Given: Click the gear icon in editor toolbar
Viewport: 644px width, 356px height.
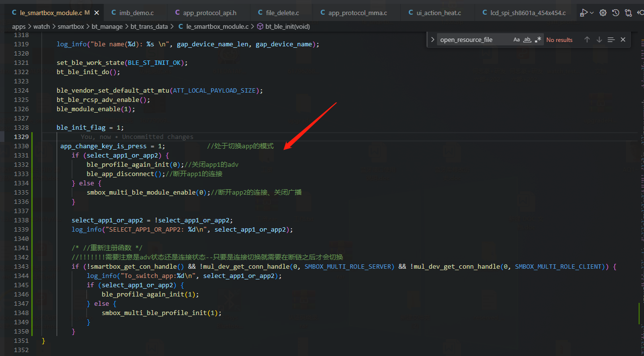Looking at the screenshot, I should 603,13.
